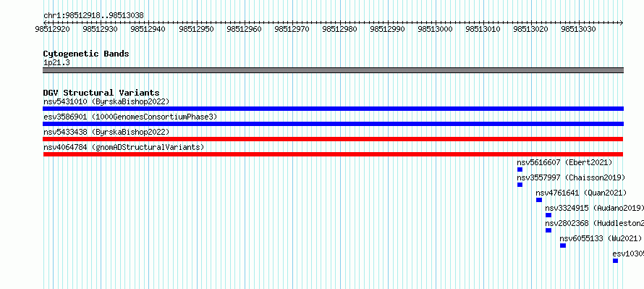Click the 98513030 ruler coordinate
The width and height of the screenshot is (644, 289).
point(578,29)
